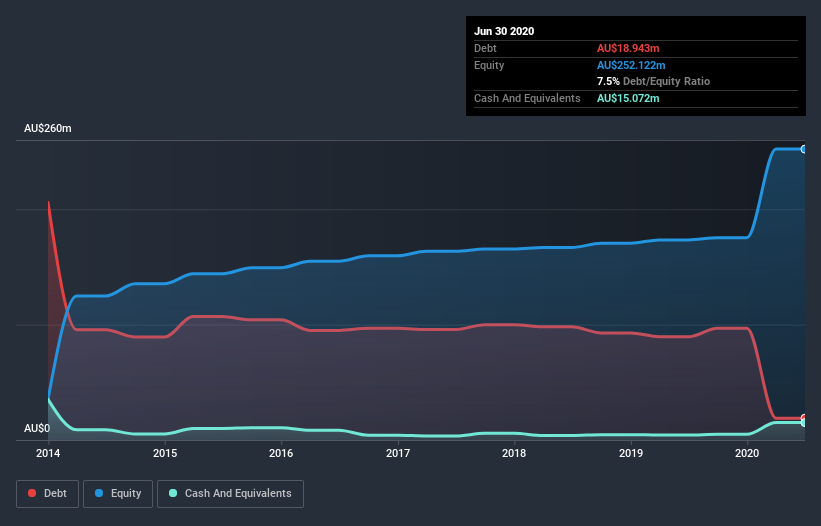Screen dimensions: 821x526
Task: Toggle the Cash And Equivalents legend button
Action: (x=230, y=494)
